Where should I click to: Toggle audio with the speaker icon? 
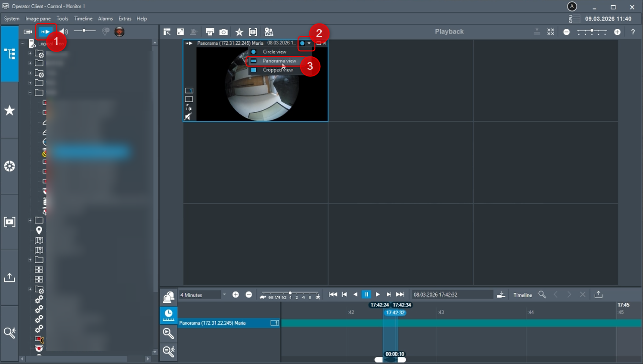point(64,32)
